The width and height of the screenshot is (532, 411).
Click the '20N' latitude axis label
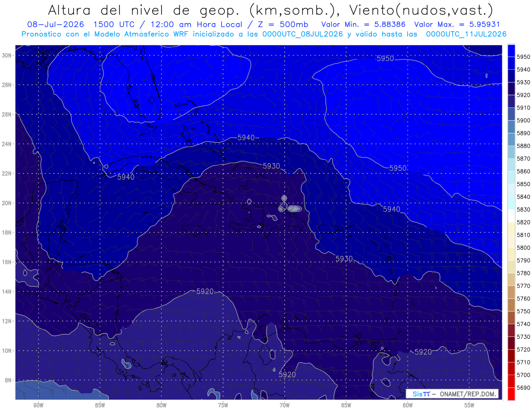tap(7, 203)
